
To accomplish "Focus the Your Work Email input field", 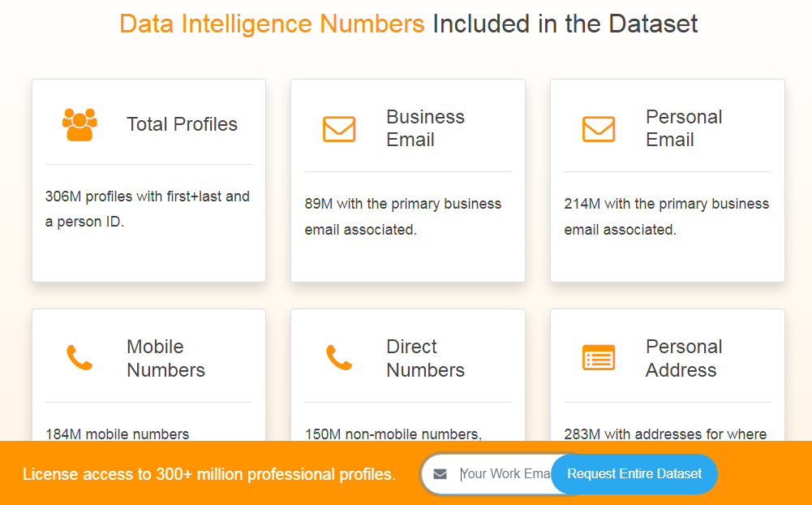I will [505, 474].
